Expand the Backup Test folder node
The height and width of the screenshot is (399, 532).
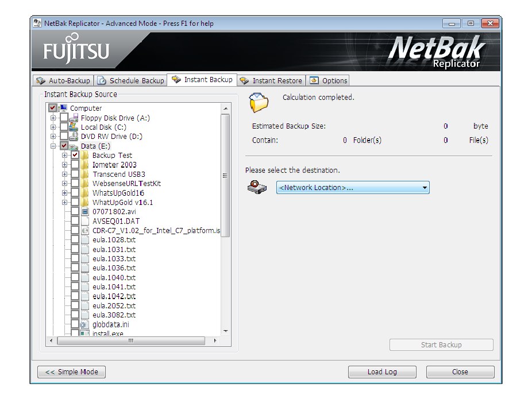64,155
